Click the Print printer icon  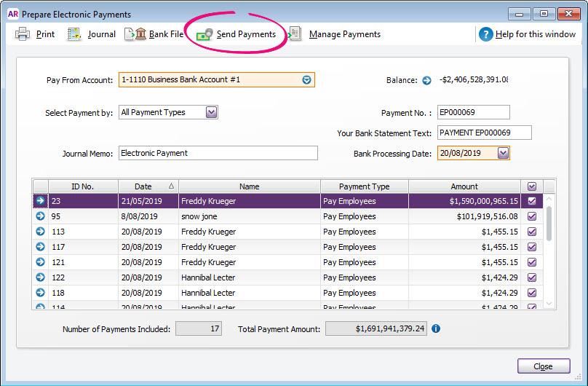pyautogui.click(x=23, y=34)
